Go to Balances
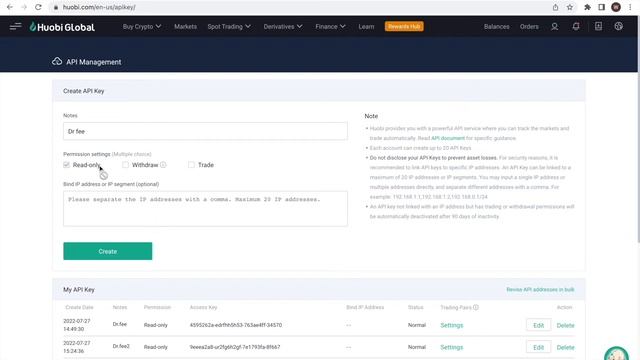 point(496,27)
